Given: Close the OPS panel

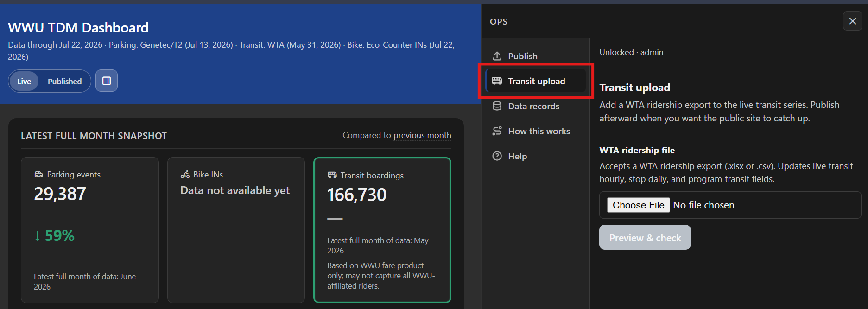Looking at the screenshot, I should point(852,21).
